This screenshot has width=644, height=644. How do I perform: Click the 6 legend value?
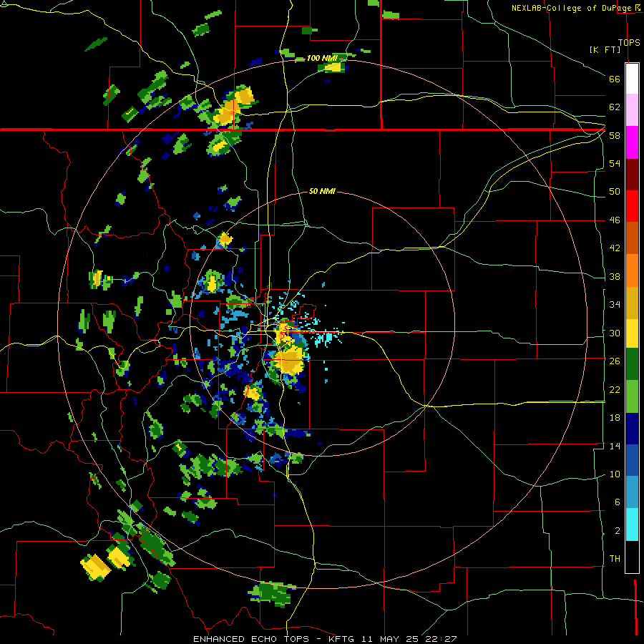coord(617,502)
